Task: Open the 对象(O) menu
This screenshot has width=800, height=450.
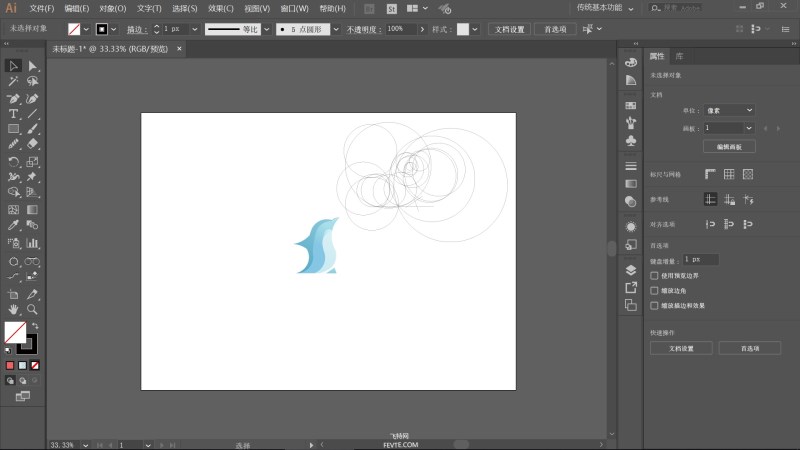Action: click(112, 8)
